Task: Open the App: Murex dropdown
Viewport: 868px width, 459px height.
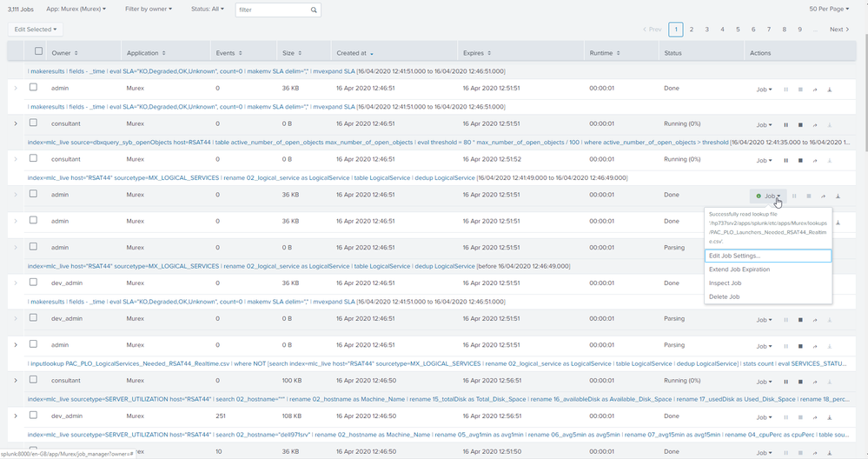Action: tap(76, 9)
